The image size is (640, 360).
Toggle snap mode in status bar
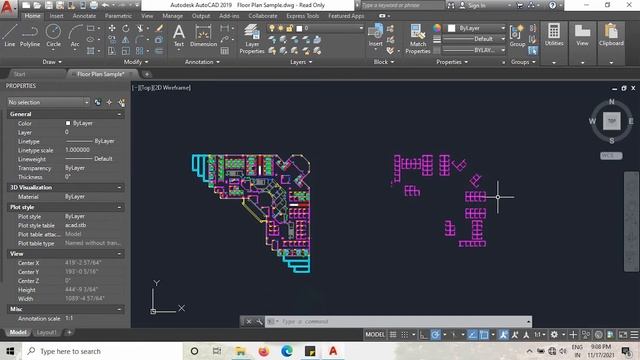pos(404,335)
